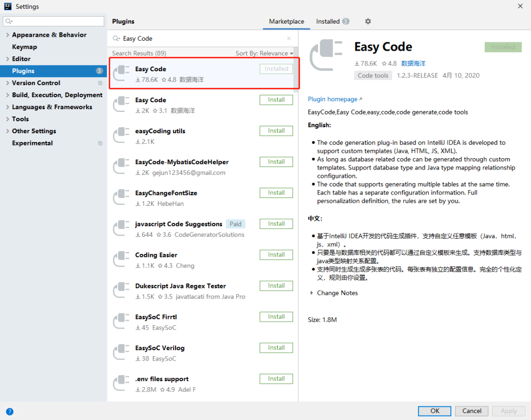This screenshot has height=420, width=531.
Task: Click the OK button
Action: click(x=435, y=411)
